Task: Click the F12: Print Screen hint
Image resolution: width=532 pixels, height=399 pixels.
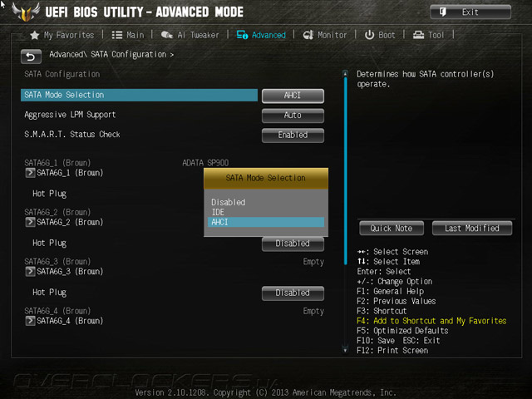Action: pos(392,351)
